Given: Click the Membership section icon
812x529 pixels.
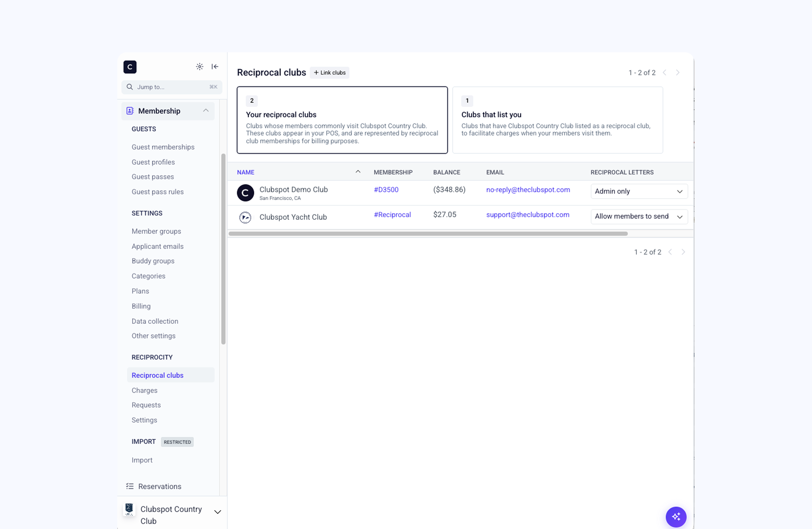Looking at the screenshot, I should click(x=130, y=111).
